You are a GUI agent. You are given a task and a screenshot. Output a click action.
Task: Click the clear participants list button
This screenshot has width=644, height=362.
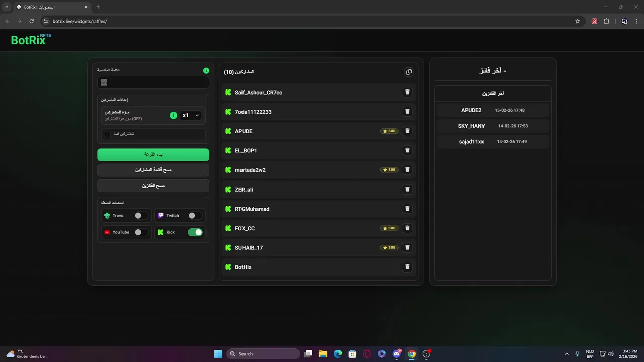click(153, 170)
